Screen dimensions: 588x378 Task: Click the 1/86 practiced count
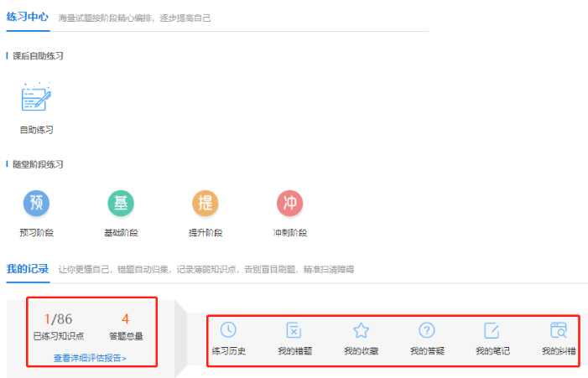(x=58, y=319)
